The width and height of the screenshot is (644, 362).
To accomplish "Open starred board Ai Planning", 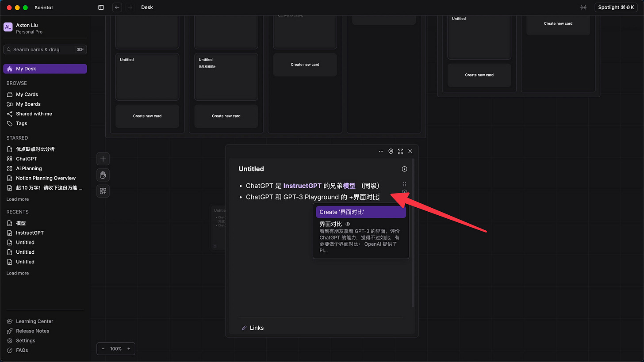I will tap(29, 169).
